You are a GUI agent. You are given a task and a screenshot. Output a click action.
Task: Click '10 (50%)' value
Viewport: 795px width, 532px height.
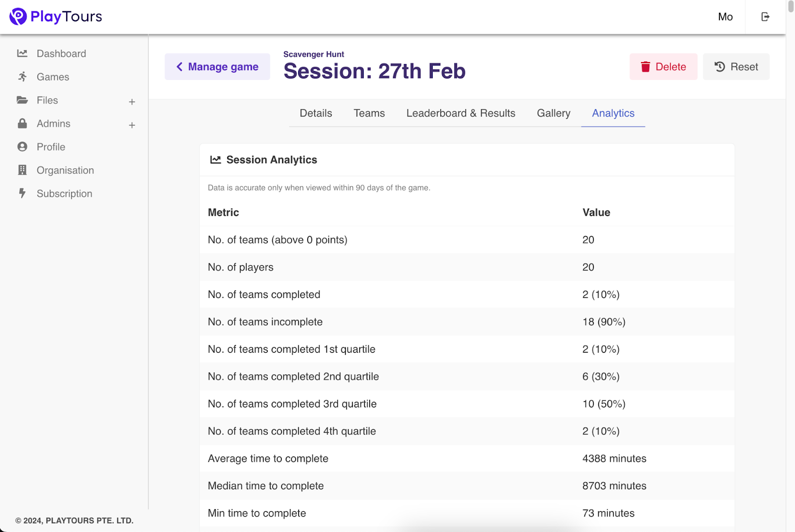[604, 404]
